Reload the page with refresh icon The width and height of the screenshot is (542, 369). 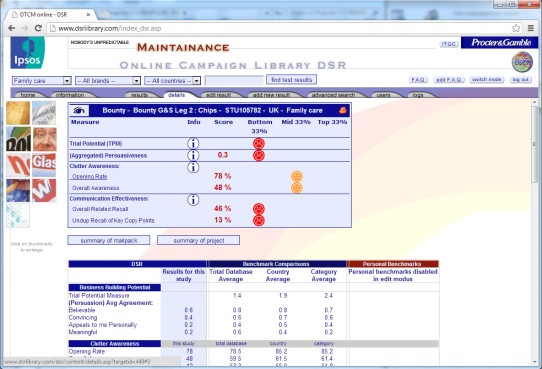coord(38,28)
